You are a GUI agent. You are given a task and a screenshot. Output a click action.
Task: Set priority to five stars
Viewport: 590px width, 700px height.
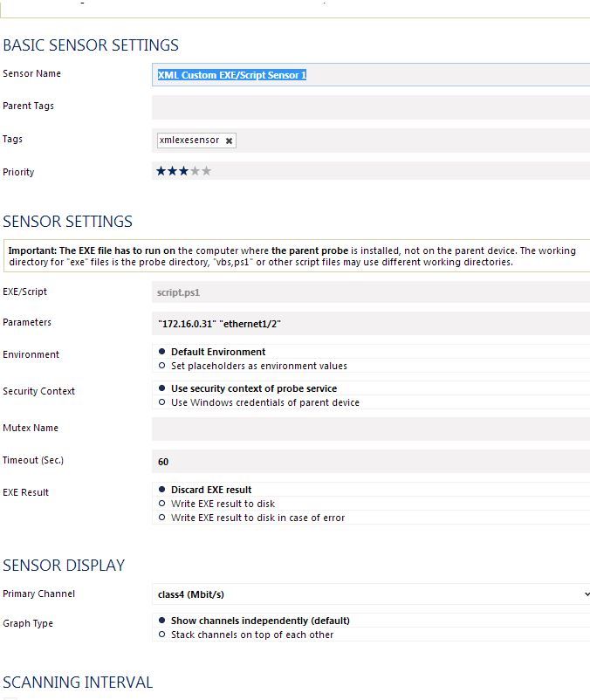point(206,170)
